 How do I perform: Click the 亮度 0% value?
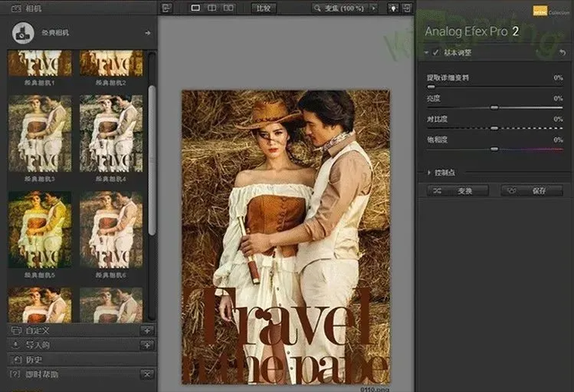558,99
